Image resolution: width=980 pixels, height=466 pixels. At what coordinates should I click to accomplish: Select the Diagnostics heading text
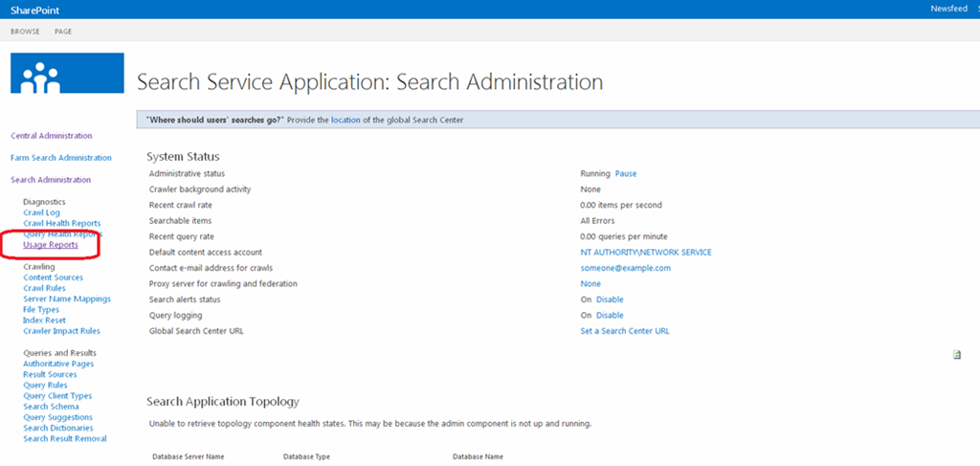click(44, 202)
